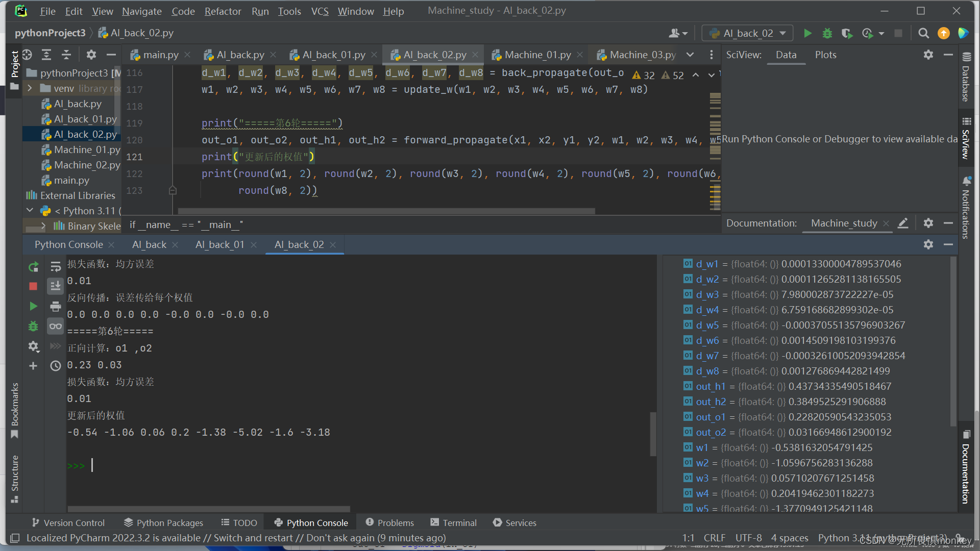Stop the process with the toolbar stop button
Image resolution: width=980 pixels, height=551 pixels.
(x=898, y=33)
